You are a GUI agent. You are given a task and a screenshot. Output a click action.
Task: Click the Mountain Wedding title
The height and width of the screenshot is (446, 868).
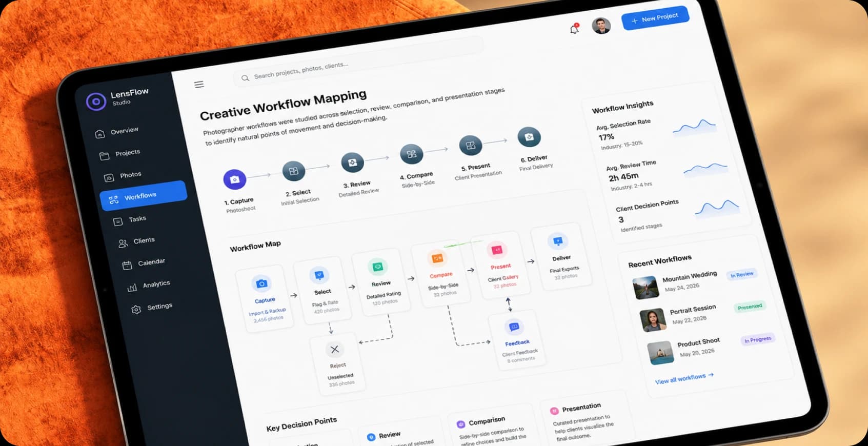click(x=690, y=276)
